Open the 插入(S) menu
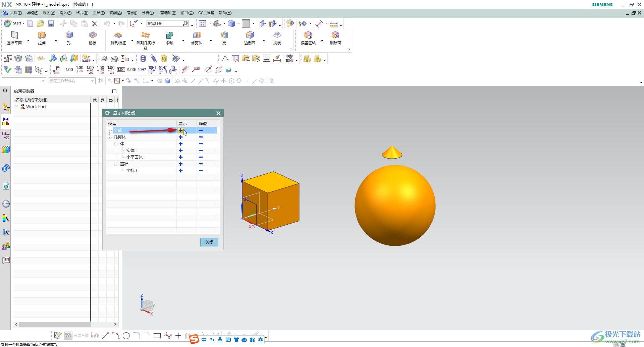 coord(65,13)
